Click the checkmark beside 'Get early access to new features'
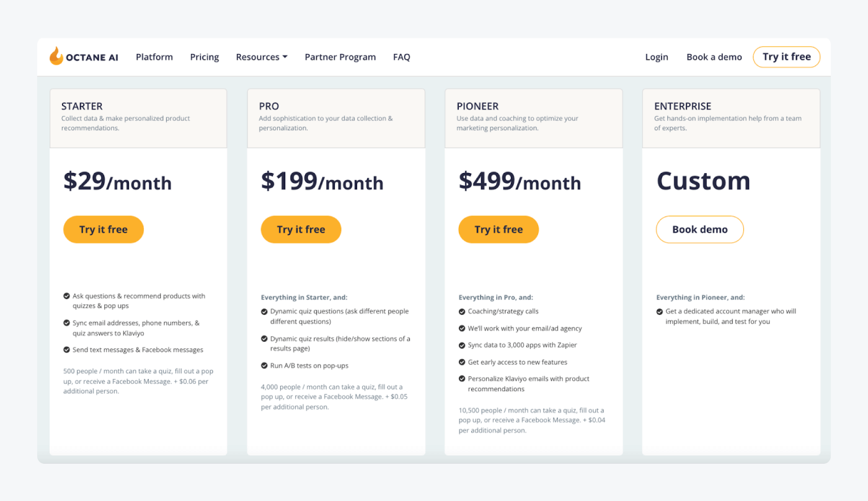The height and width of the screenshot is (501, 868). (462, 362)
